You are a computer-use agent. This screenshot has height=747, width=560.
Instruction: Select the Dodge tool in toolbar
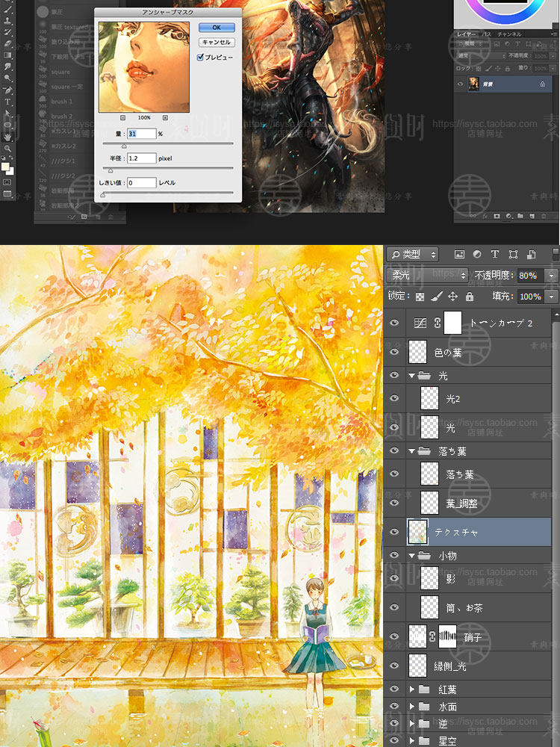7,78
